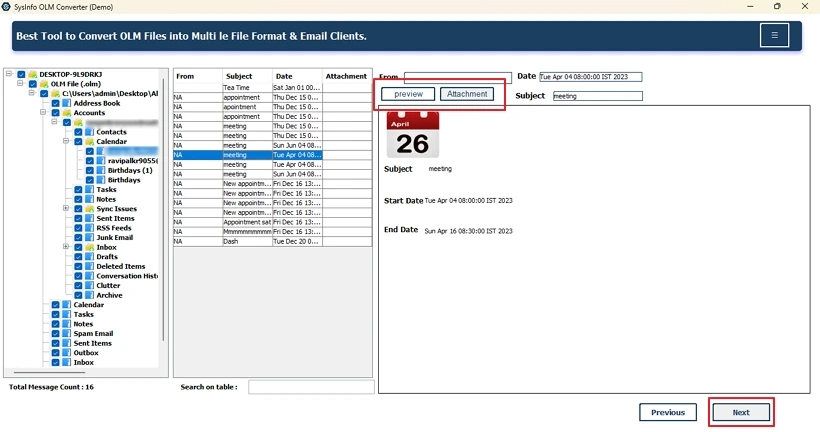Select the Tea Time row in table
The image size is (820, 432).
(x=272, y=87)
